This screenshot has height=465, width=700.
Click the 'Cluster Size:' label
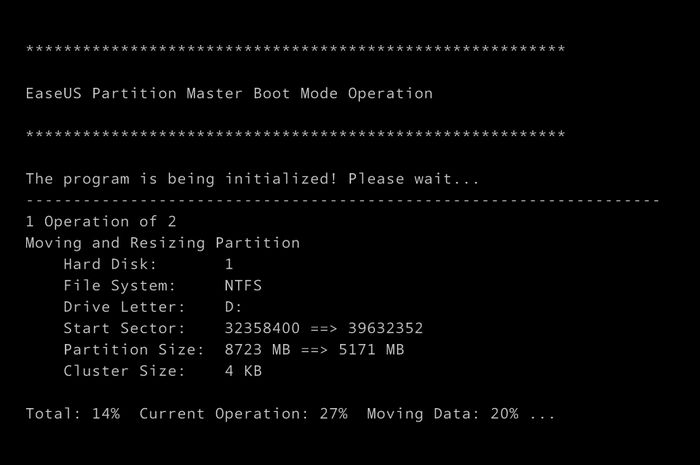tap(124, 371)
